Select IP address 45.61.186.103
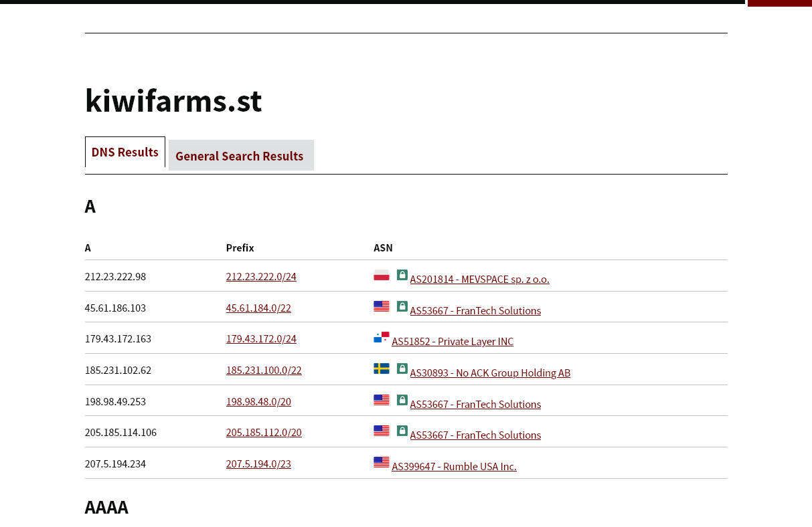This screenshot has height=527, width=812. pyautogui.click(x=115, y=308)
